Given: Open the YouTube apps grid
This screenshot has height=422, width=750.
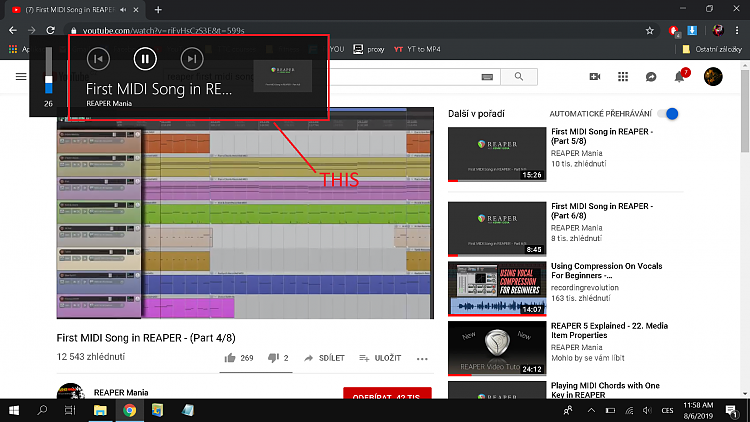Looking at the screenshot, I should (623, 77).
